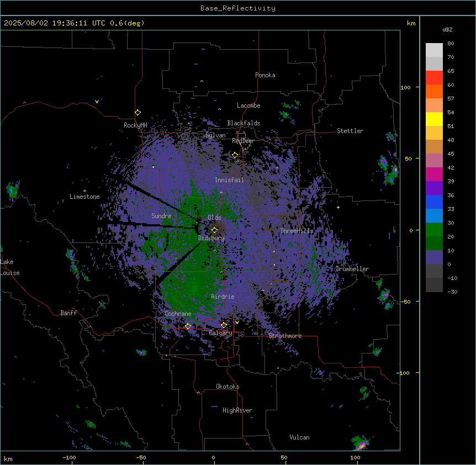
Task: Click the small storm cell west of Limestone
Action: pos(13,189)
